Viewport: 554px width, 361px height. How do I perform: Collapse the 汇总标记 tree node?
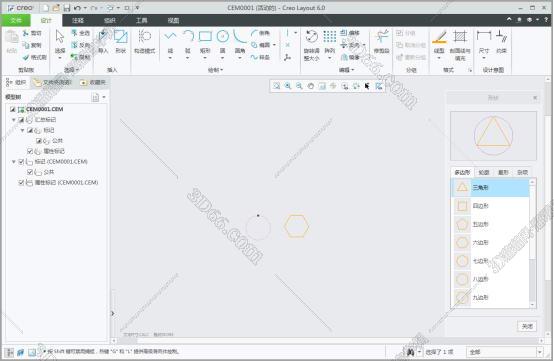pyautogui.click(x=14, y=120)
